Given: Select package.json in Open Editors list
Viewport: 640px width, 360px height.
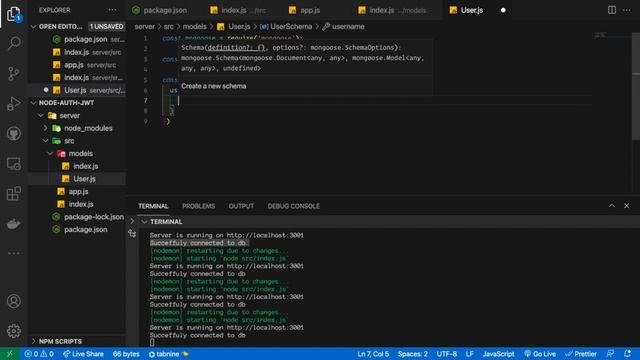Looking at the screenshot, I should coord(77,40).
